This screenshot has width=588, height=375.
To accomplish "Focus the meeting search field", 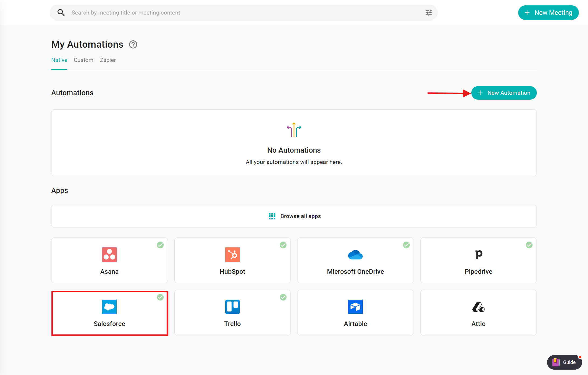I will coord(243,13).
